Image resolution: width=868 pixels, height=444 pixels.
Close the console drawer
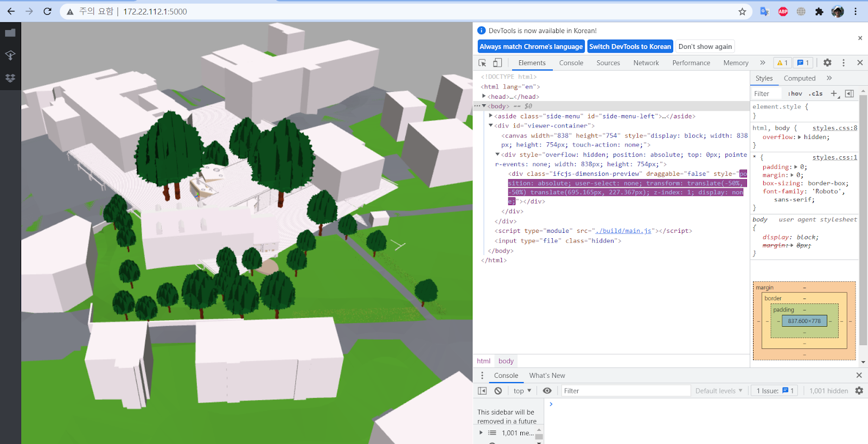coord(859,376)
